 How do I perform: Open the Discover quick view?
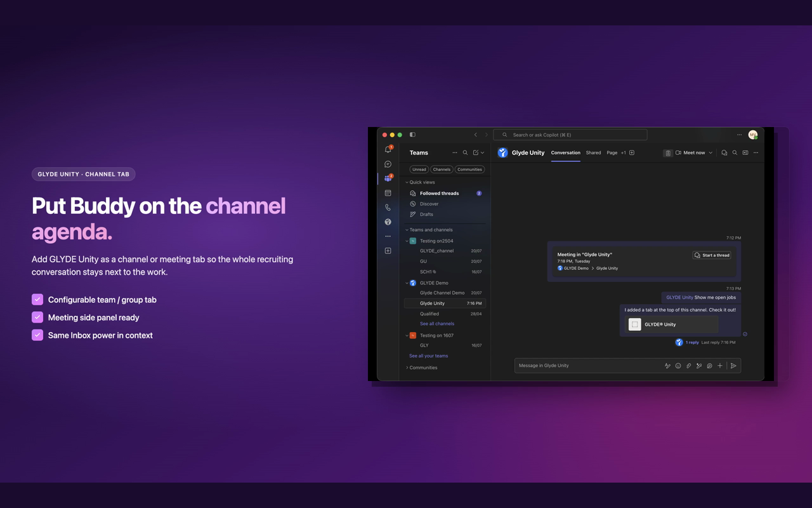point(445,204)
